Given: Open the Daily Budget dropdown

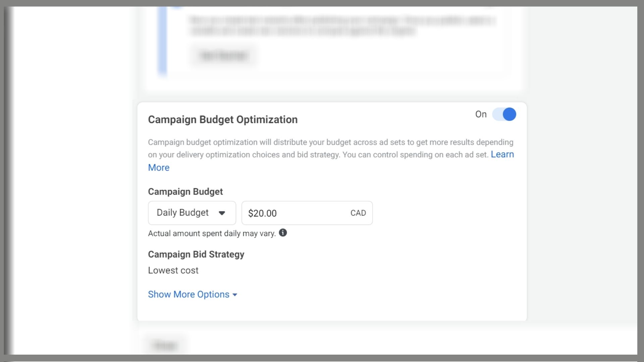Looking at the screenshot, I should pos(192,213).
